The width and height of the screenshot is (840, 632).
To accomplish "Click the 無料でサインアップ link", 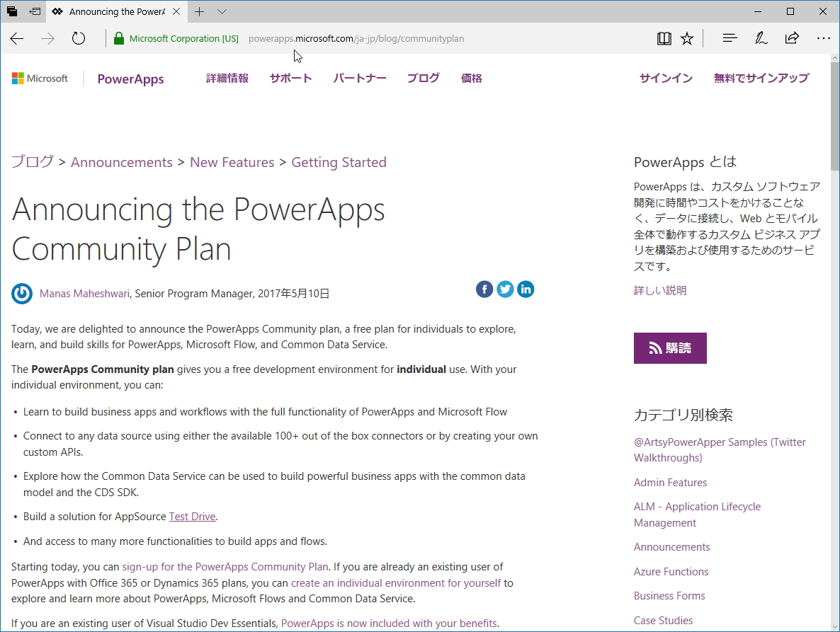I will click(761, 78).
